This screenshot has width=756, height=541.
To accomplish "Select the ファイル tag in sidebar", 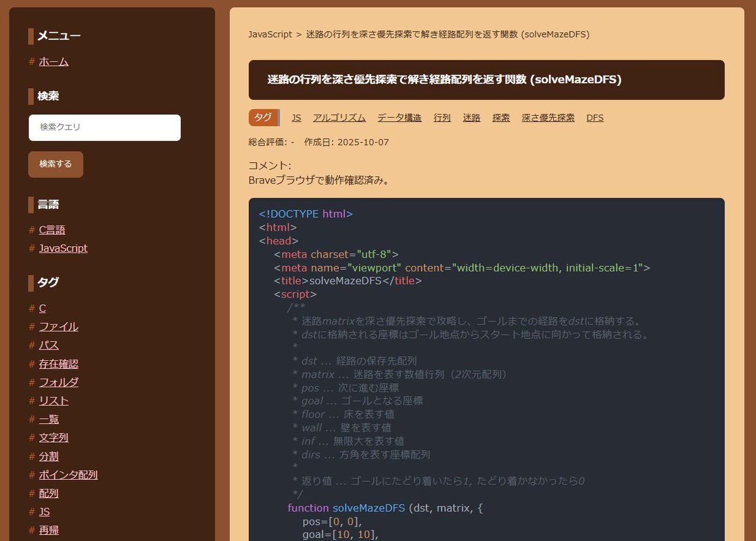I will coord(59,326).
